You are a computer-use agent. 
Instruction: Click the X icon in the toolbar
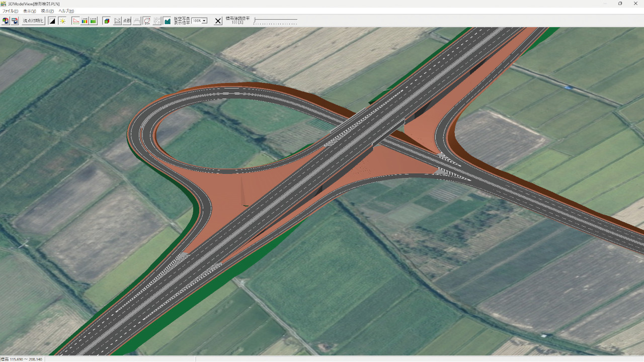point(218,21)
